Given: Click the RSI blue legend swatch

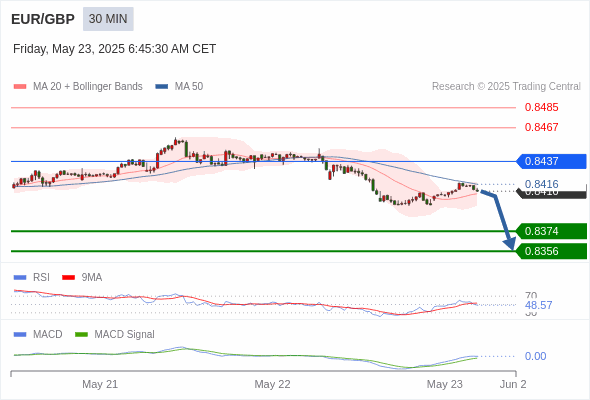Looking at the screenshot, I should click(x=20, y=278).
